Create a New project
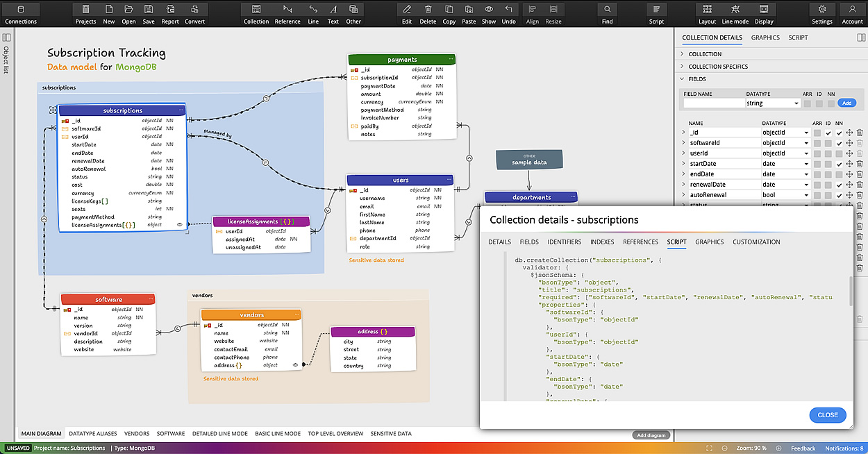This screenshot has width=868, height=454. [109, 14]
